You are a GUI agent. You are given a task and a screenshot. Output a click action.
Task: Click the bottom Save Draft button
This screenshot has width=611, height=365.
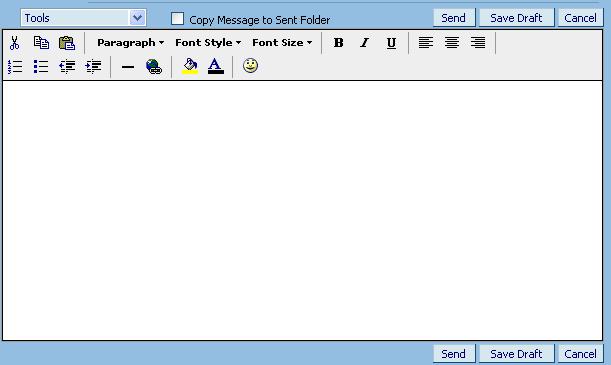(516, 354)
